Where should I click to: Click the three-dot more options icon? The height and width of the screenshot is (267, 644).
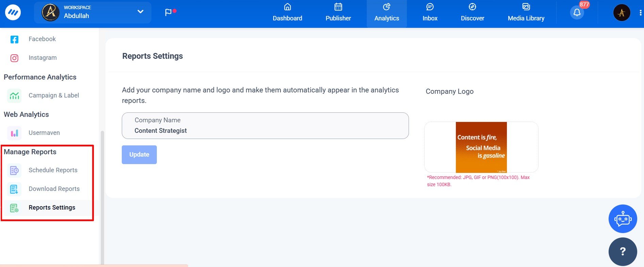click(x=641, y=13)
